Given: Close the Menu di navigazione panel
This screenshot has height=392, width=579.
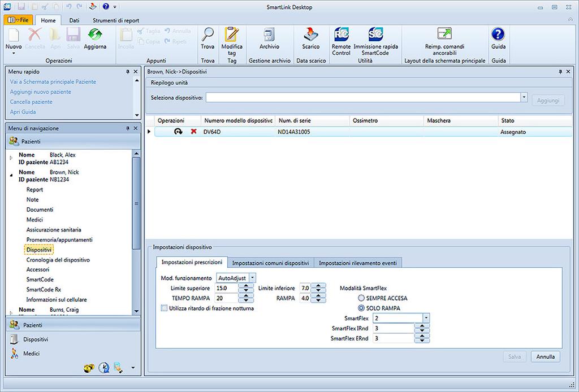Looking at the screenshot, I should 136,128.
